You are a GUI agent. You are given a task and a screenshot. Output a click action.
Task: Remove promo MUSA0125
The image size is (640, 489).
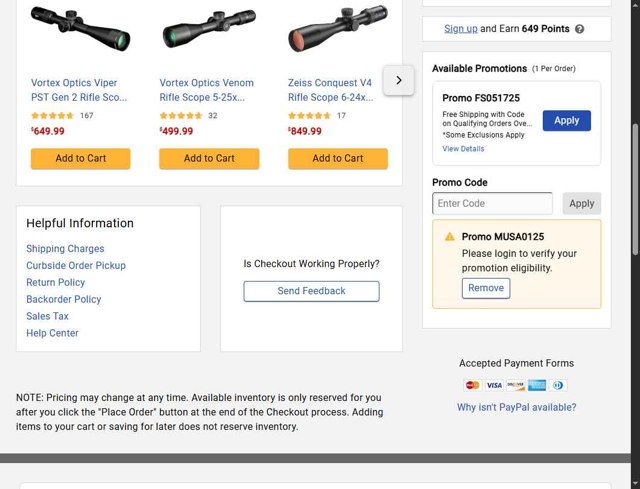[486, 288]
